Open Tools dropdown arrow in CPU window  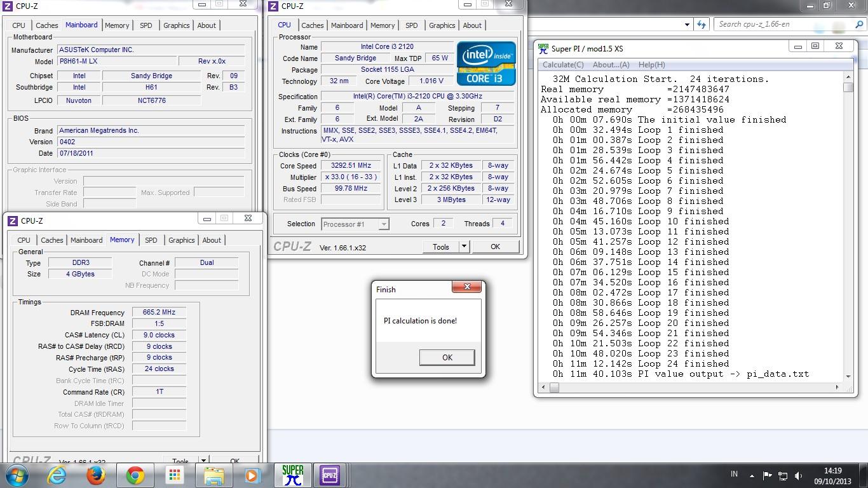(x=464, y=247)
